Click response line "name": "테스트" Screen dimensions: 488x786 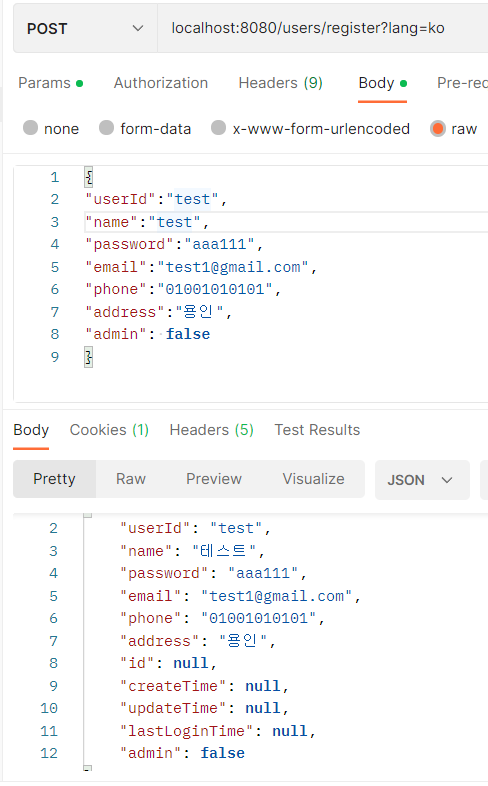coord(192,551)
